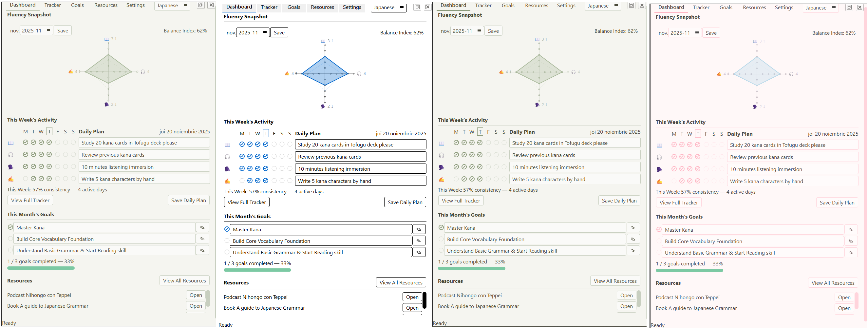
Task: Open the edit icon beside Master Kana goal
Action: (x=202, y=227)
